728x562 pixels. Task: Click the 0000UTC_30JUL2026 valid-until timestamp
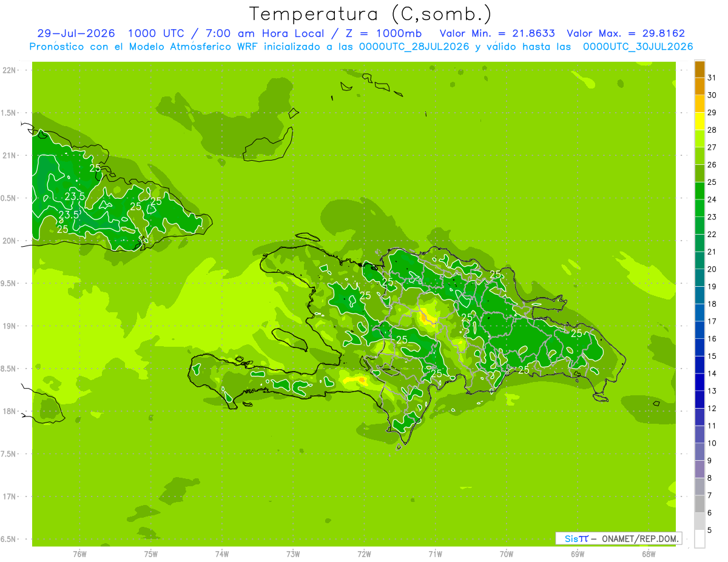638,47
